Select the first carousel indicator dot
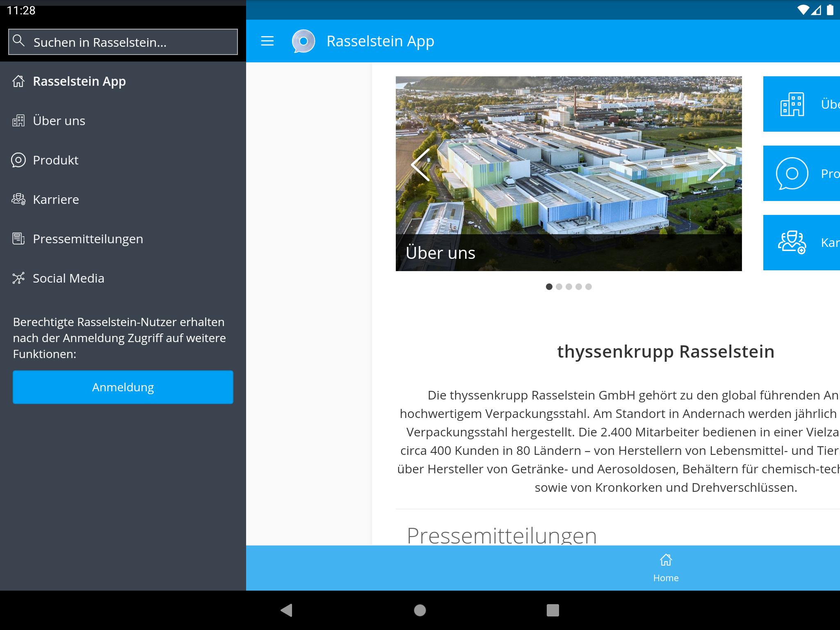The image size is (840, 630). coord(549,287)
